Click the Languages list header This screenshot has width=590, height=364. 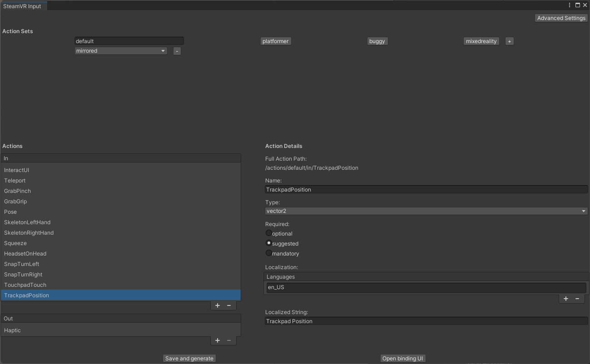point(426,277)
